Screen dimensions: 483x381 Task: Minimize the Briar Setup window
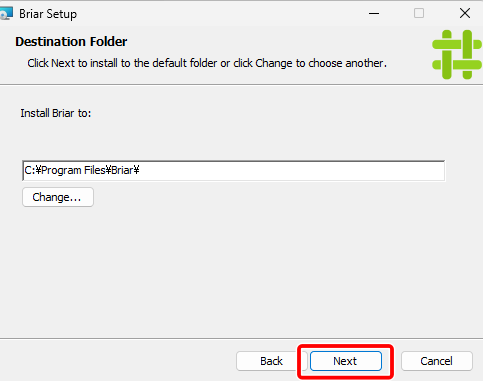(374, 14)
